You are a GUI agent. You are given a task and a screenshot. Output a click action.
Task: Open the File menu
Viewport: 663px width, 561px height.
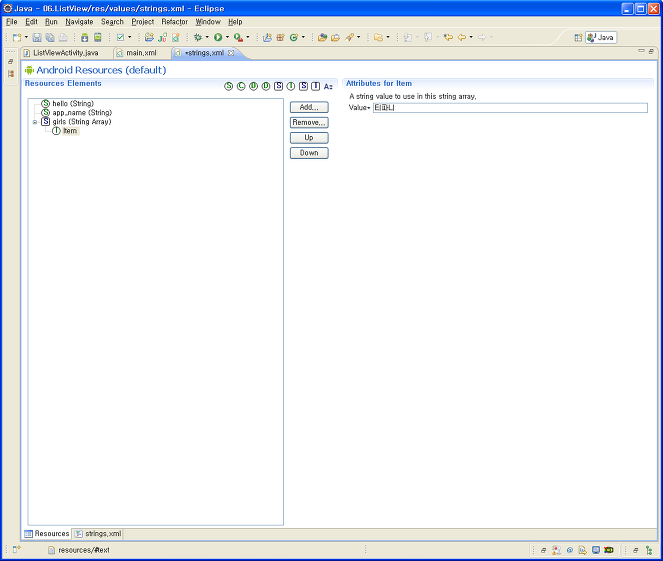coord(11,22)
